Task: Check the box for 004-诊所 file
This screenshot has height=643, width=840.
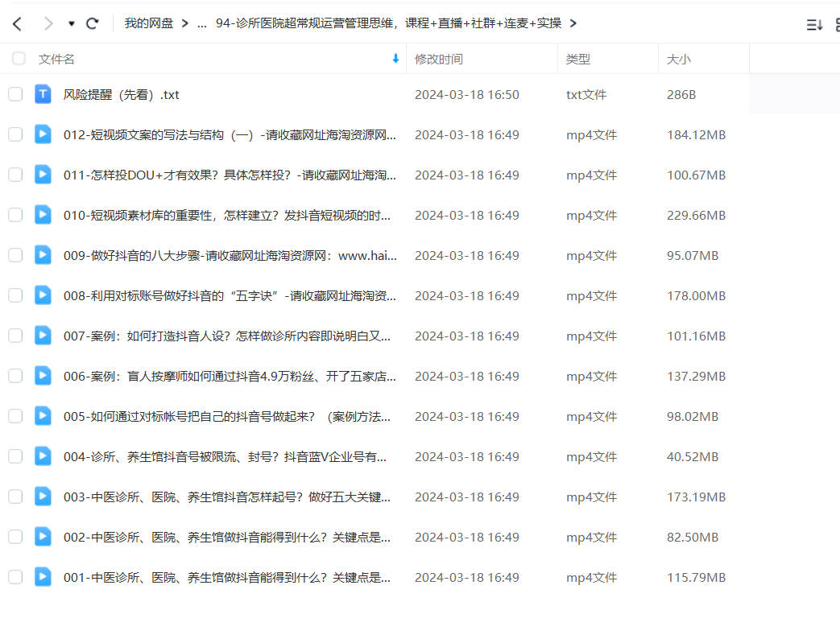Action: (15, 456)
